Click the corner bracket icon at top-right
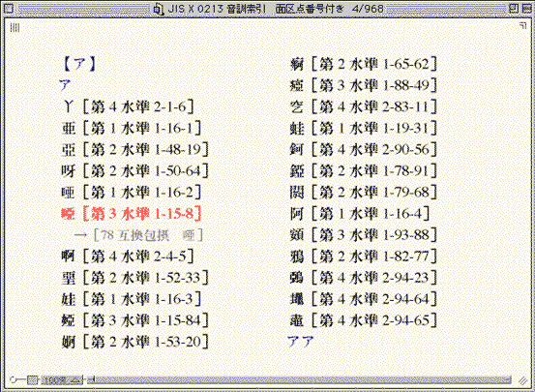The image size is (535, 392). click(x=522, y=26)
